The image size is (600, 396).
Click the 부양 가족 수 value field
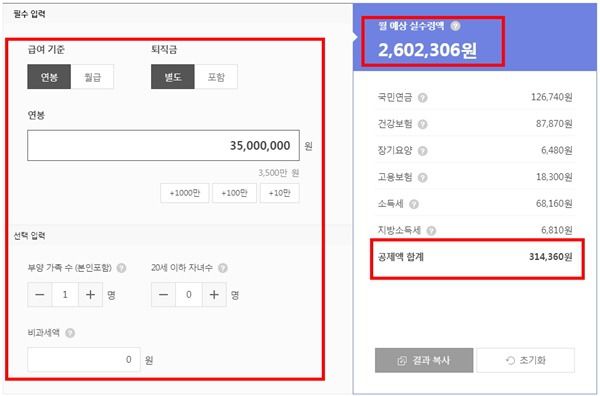tap(65, 295)
